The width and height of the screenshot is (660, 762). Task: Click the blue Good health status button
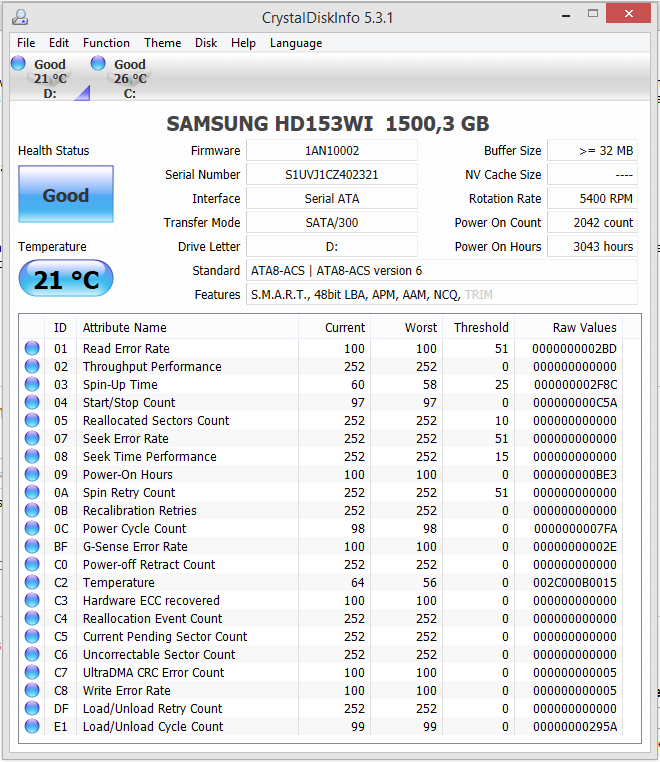pos(66,195)
